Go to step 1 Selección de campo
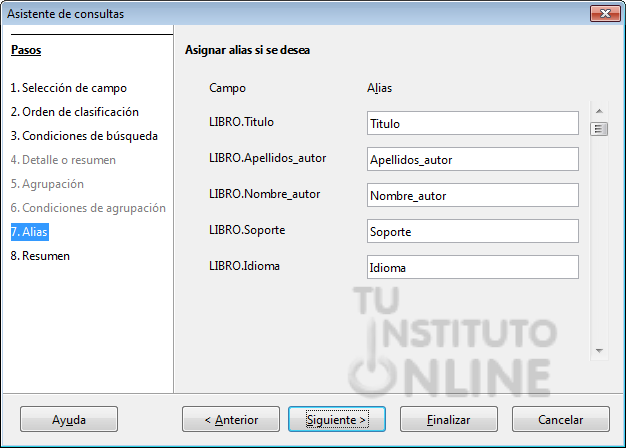 69,88
